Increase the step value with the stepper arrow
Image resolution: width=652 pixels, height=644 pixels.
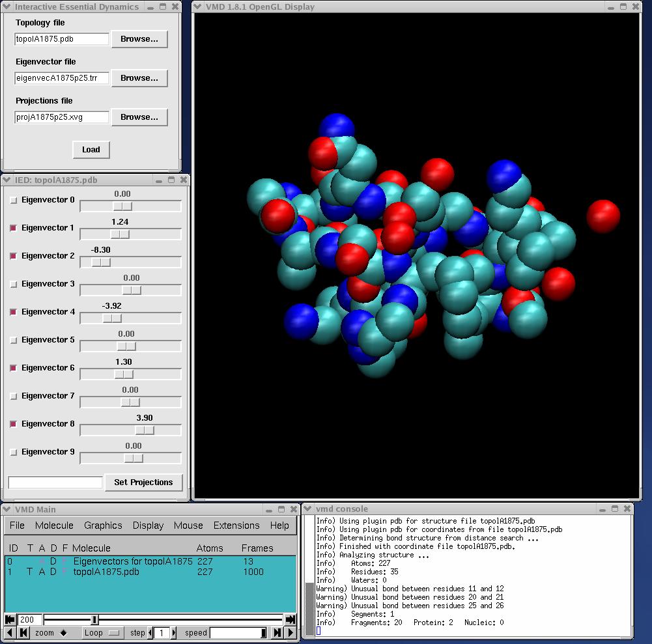pyautogui.click(x=175, y=632)
